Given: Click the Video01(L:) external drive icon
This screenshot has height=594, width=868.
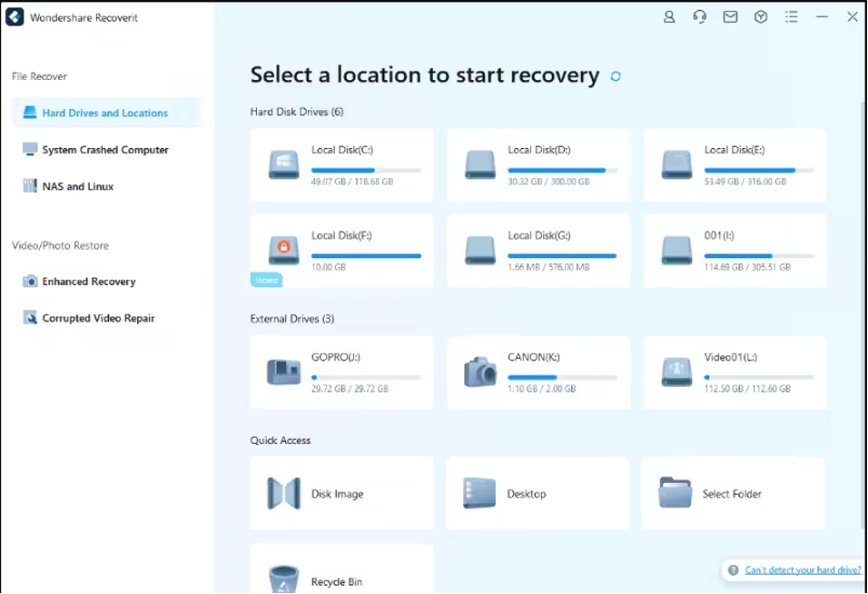Looking at the screenshot, I should 677,371.
